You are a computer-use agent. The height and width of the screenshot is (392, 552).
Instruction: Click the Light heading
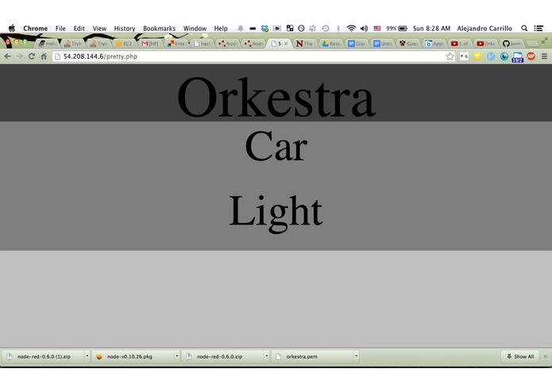click(x=276, y=213)
